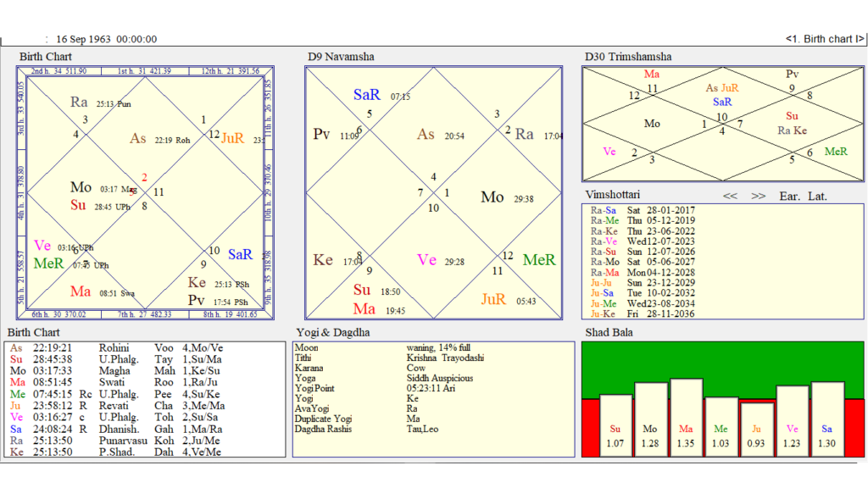
Task: Click the Ra label in Birth Chart diagram
Action: click(79, 103)
